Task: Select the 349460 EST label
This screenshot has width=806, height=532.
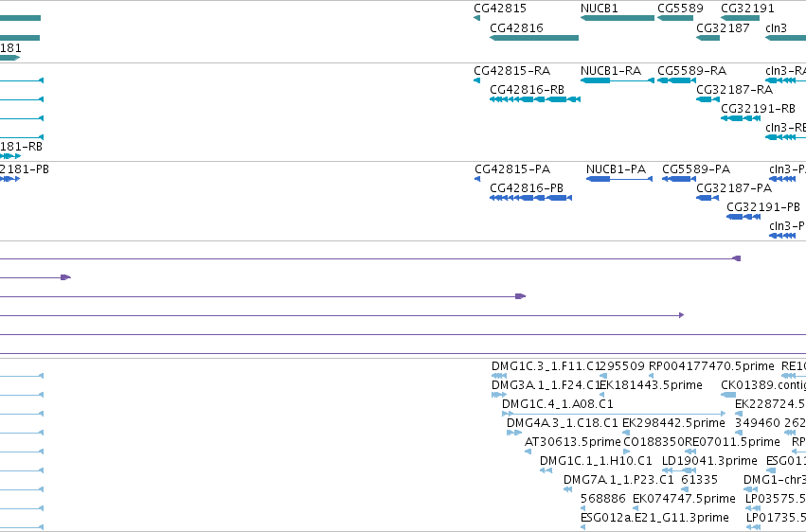Action: (x=758, y=423)
